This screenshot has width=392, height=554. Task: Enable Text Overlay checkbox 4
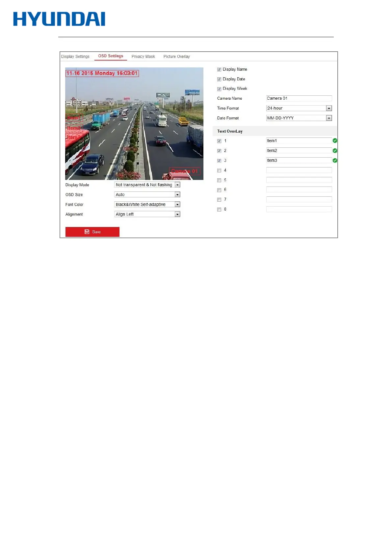[x=219, y=170]
